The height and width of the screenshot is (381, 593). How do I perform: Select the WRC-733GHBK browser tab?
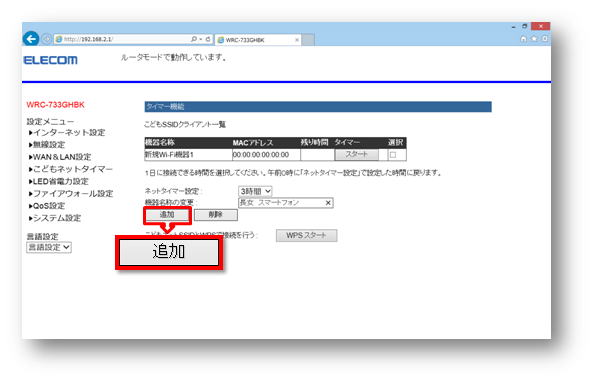(258, 40)
